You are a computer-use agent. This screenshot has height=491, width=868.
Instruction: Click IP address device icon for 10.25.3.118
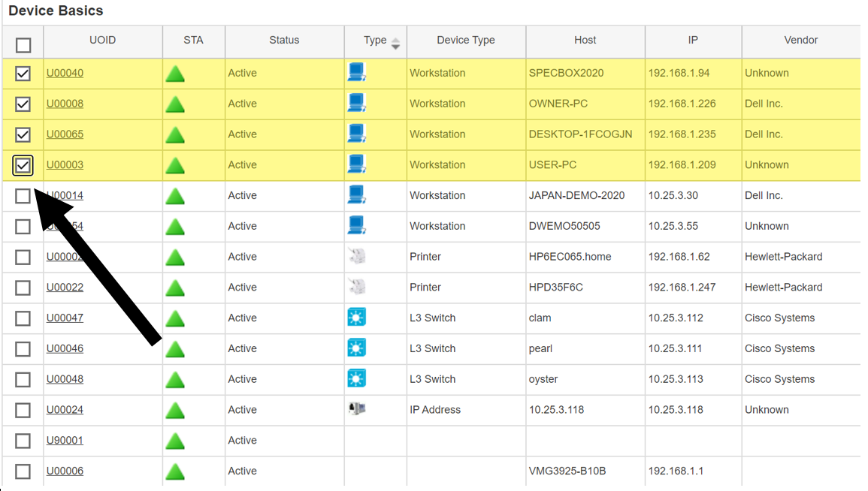coord(356,408)
